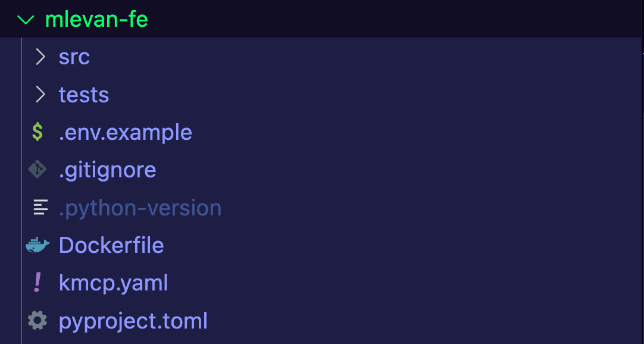The height and width of the screenshot is (344, 644).
Task: Click the Docker whale icon
Action: 37,245
